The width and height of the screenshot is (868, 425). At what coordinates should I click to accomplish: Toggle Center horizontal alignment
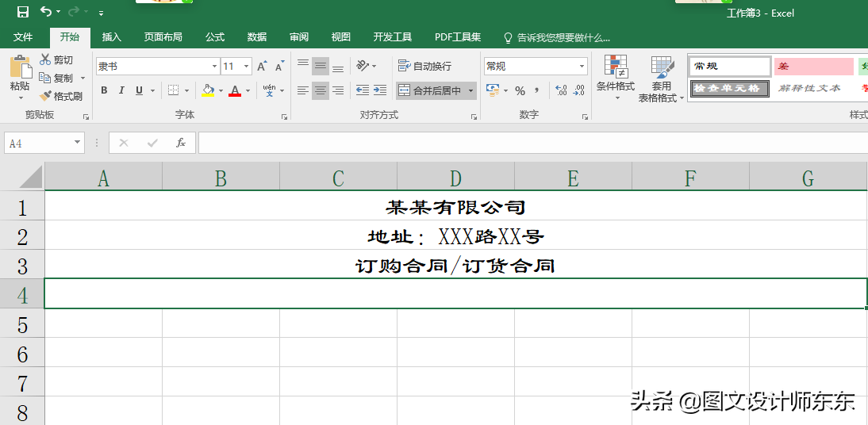(x=320, y=90)
